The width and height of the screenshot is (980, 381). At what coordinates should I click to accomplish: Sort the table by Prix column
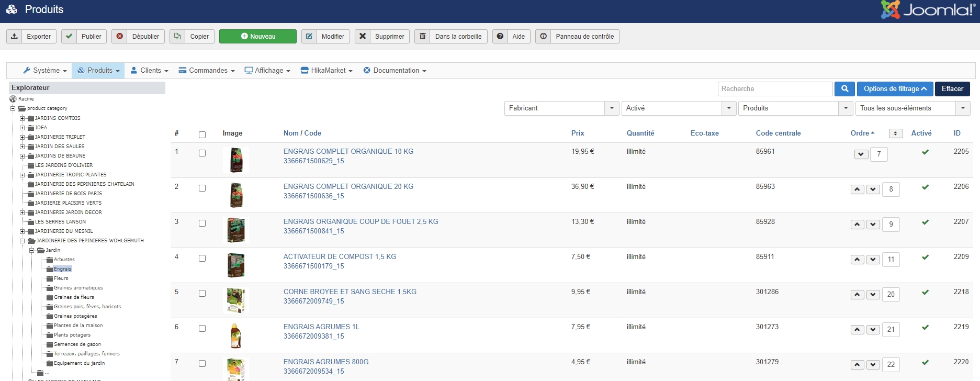(x=578, y=133)
